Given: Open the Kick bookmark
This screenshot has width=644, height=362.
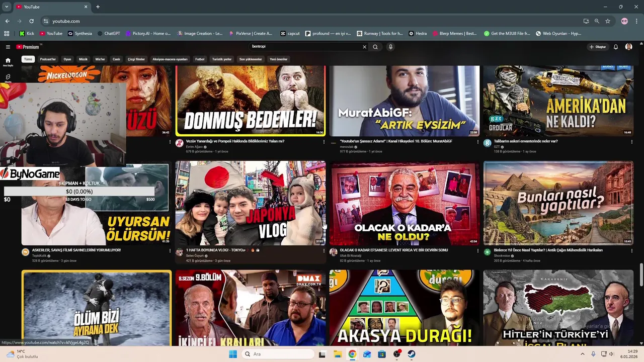Looking at the screenshot, I should click(27, 34).
